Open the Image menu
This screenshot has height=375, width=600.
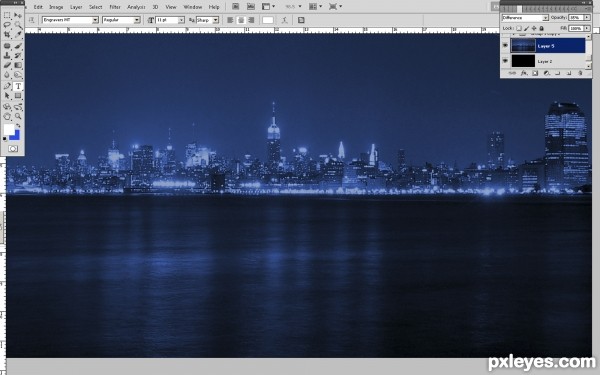tap(56, 7)
